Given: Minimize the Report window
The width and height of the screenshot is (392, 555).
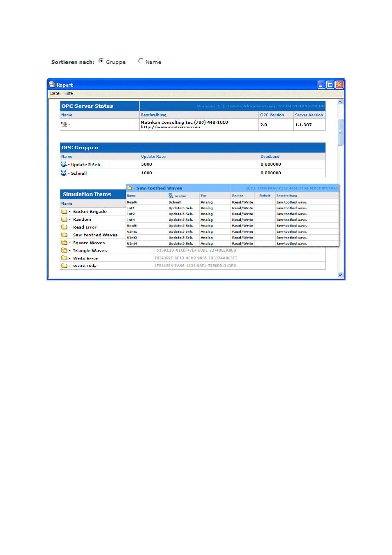Looking at the screenshot, I should (x=322, y=85).
